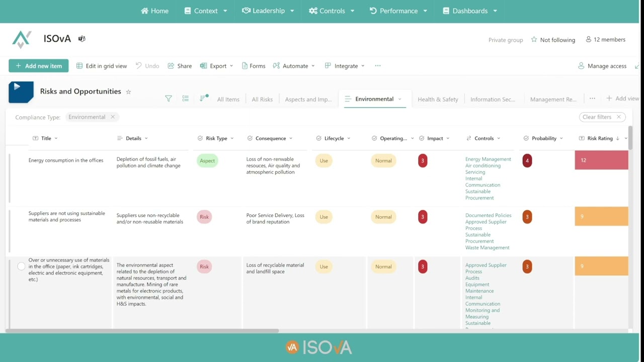Toggle the Not following star
The image size is (644, 362).
pyautogui.click(x=534, y=40)
